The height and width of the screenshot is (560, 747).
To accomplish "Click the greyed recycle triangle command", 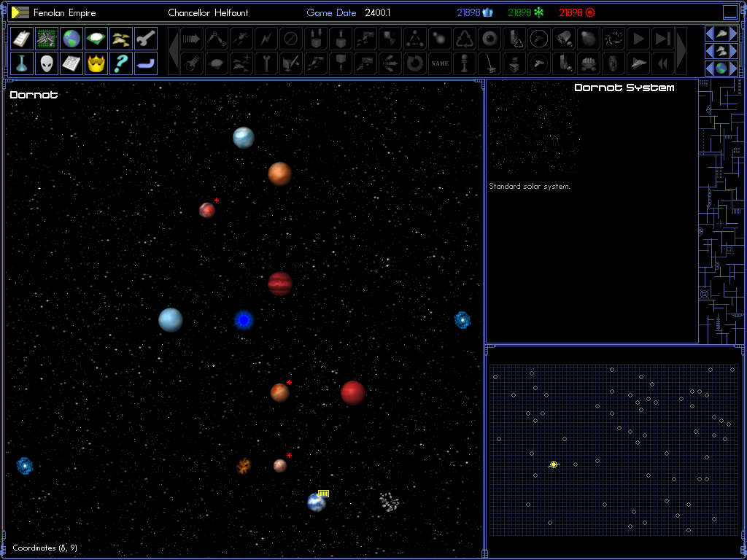I will pyautogui.click(x=465, y=39).
